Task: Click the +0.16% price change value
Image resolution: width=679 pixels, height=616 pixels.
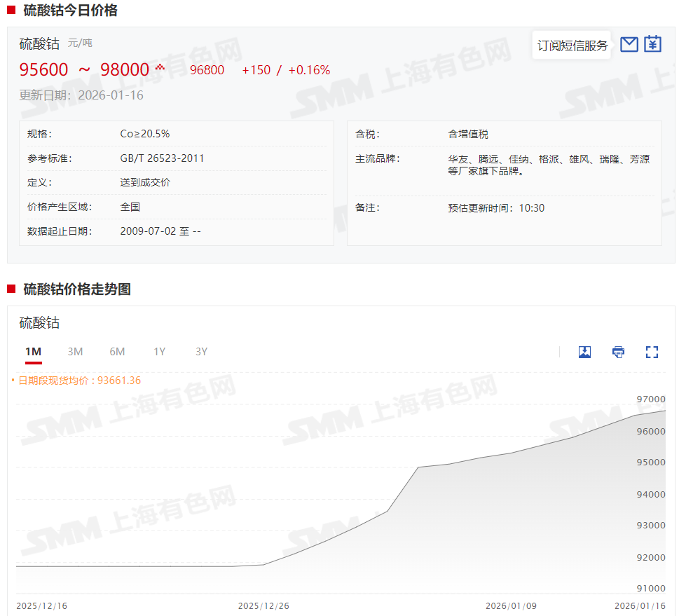Action: 308,70
